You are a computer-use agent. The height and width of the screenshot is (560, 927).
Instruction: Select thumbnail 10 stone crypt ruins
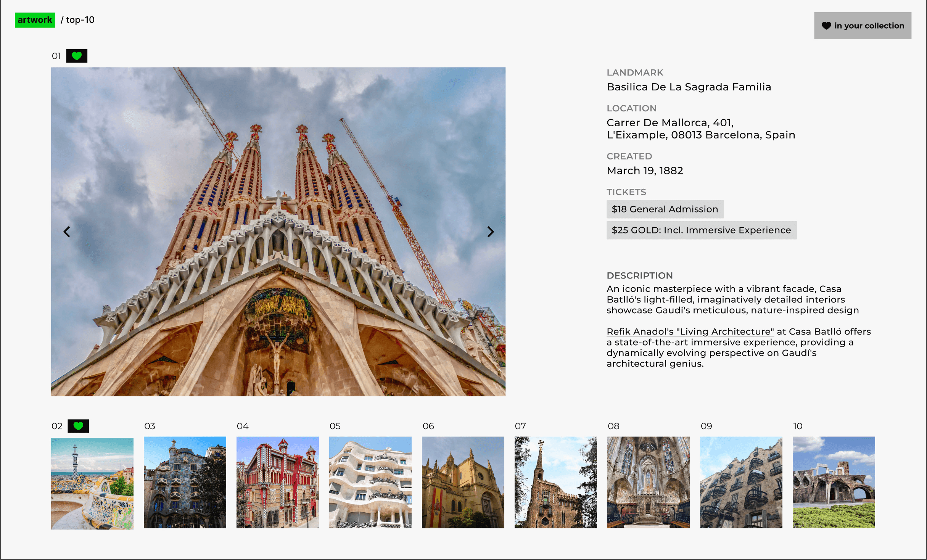[x=834, y=482]
